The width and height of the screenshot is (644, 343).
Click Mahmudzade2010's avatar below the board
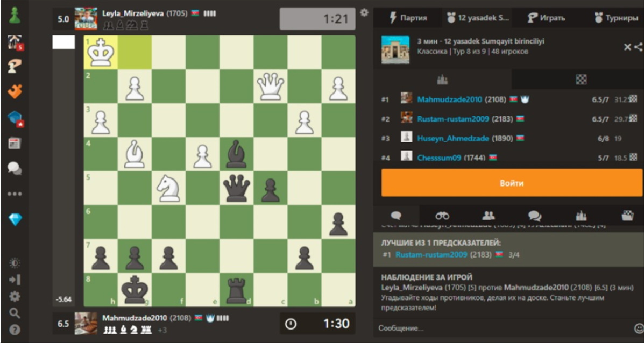click(x=86, y=323)
